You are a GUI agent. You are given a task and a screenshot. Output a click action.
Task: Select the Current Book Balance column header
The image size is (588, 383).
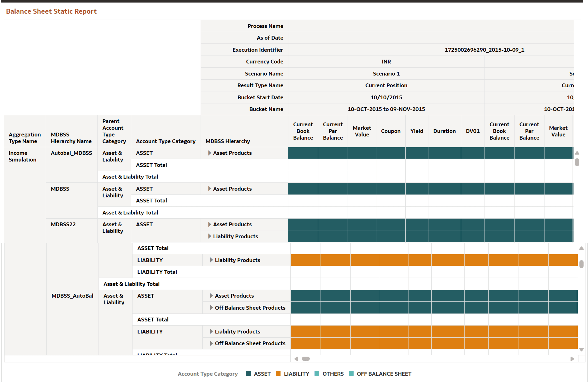pyautogui.click(x=303, y=131)
